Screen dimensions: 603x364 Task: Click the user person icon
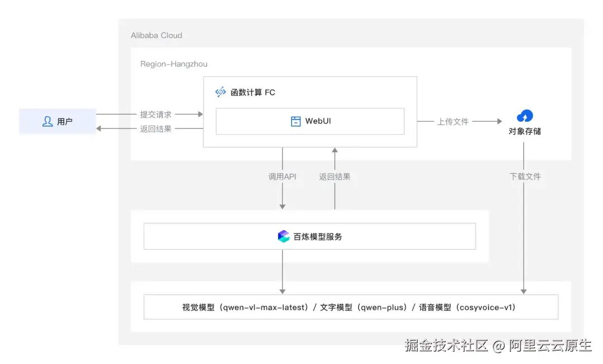point(47,122)
